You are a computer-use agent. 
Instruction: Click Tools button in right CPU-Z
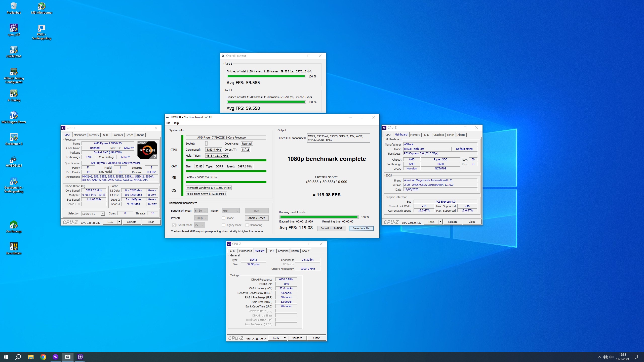431,222
